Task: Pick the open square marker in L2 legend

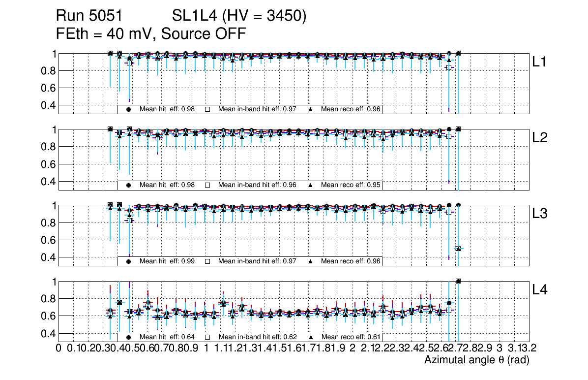Action: (207, 186)
